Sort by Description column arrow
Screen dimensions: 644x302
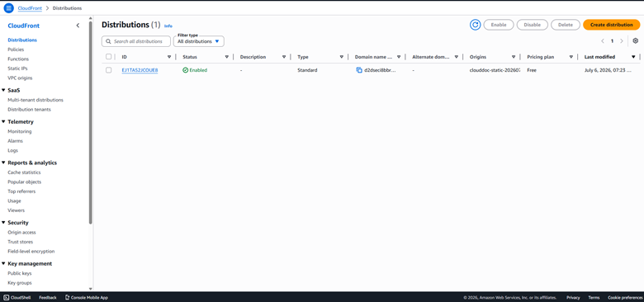[x=284, y=57]
